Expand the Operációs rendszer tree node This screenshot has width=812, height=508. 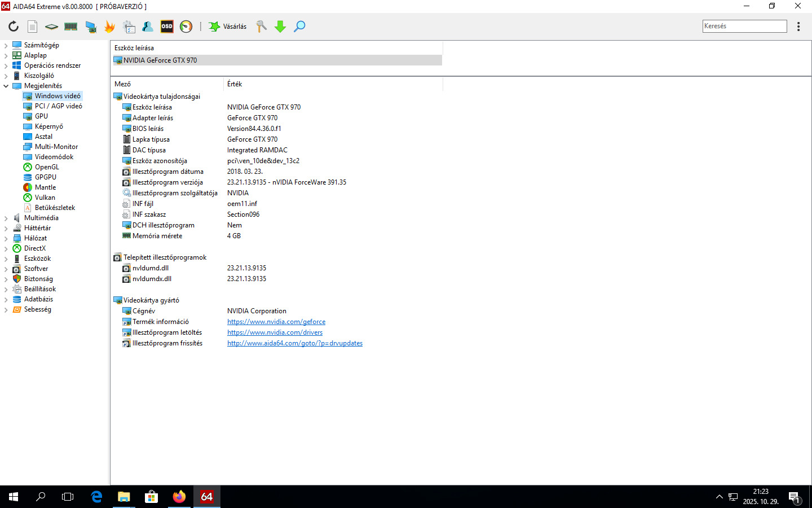click(x=6, y=65)
